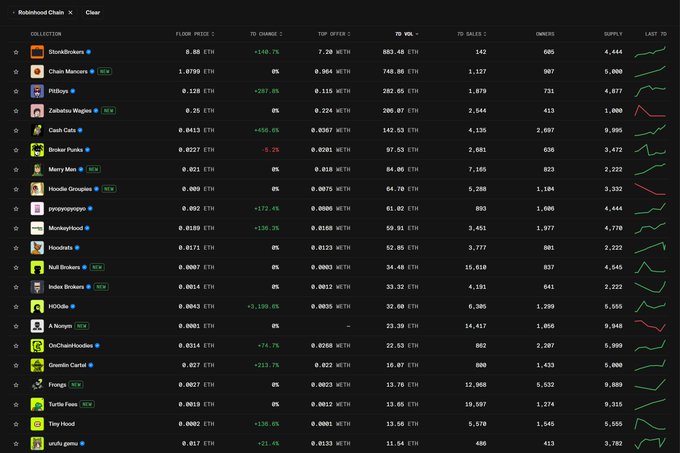The width and height of the screenshot is (680, 453).
Task: Click the StonkBrokers verified badge
Action: tap(88, 52)
